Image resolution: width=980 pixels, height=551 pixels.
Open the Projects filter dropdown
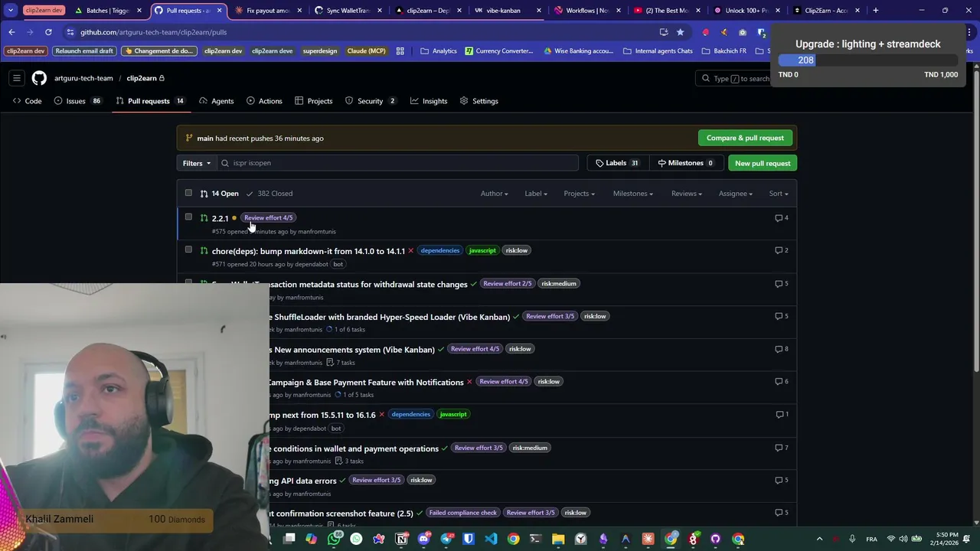coord(579,194)
